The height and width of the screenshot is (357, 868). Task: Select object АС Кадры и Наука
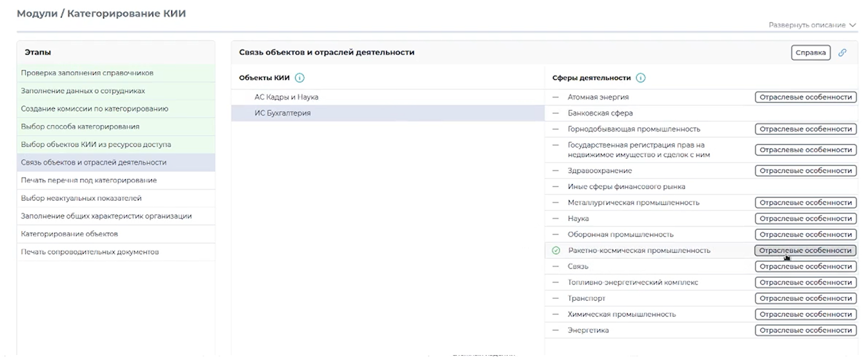tap(388, 97)
